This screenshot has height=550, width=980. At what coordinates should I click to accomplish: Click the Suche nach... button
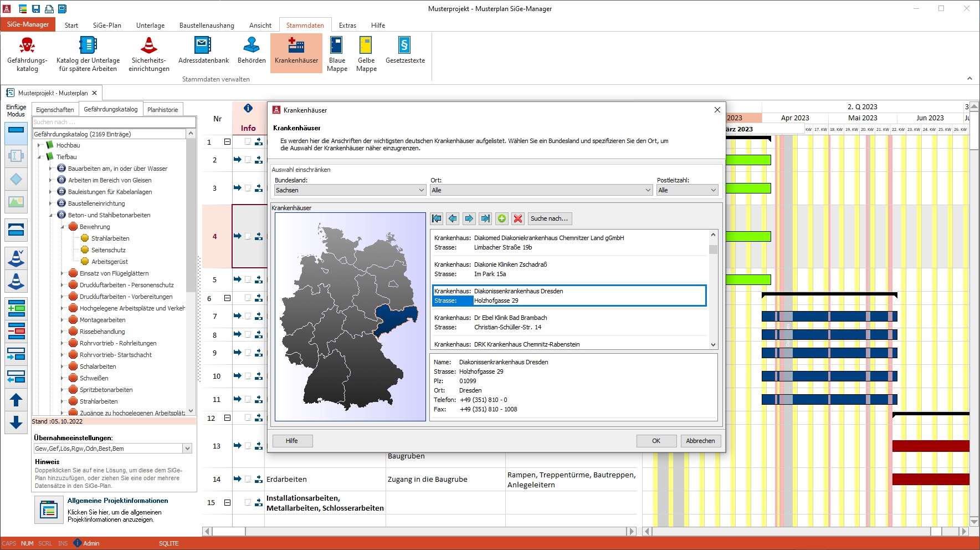[549, 218]
